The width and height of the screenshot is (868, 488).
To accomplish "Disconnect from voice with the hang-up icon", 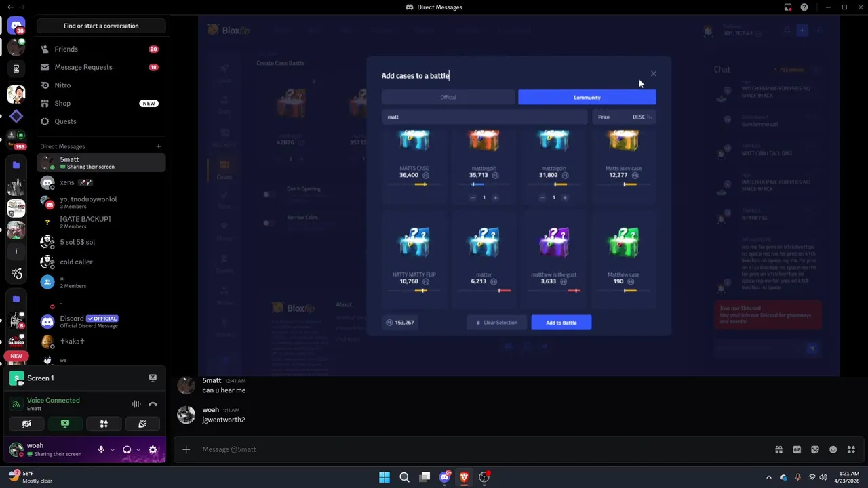I will (x=153, y=404).
